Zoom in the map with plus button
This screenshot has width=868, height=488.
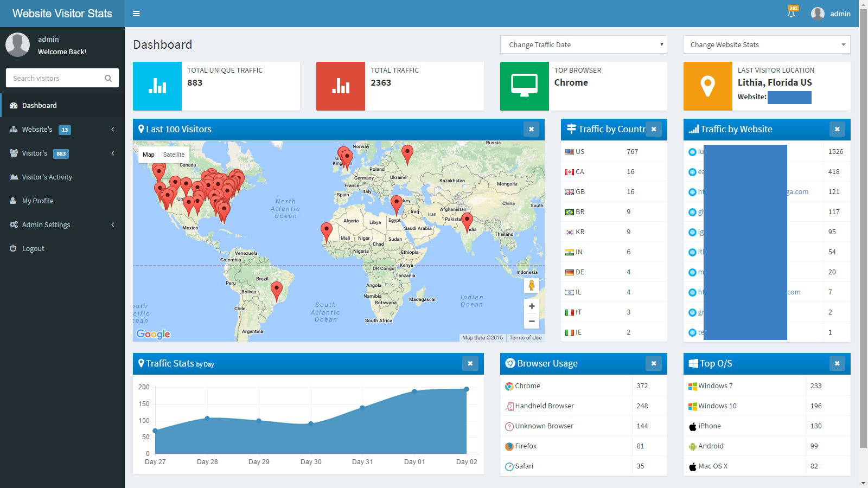[x=532, y=306]
